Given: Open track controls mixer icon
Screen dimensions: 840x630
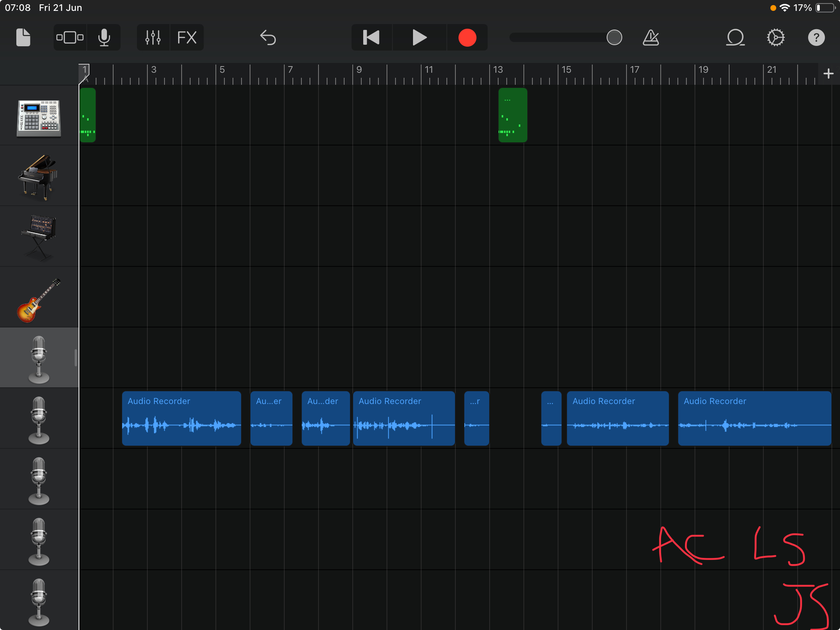Looking at the screenshot, I should (x=153, y=37).
